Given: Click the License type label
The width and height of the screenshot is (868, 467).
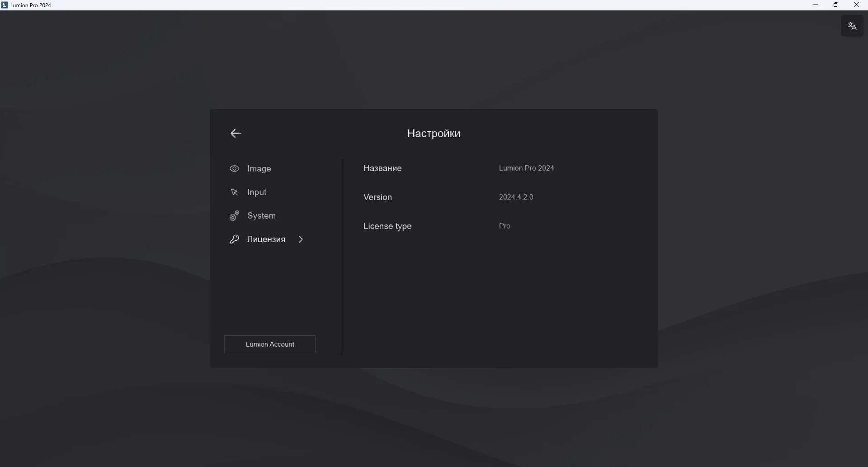Looking at the screenshot, I should coord(388,226).
